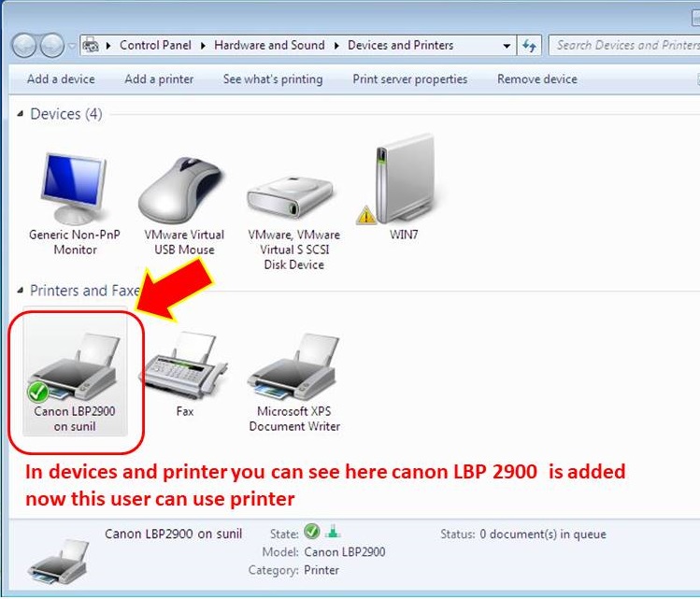Screen dimensions: 700x599
Task: Click the Category value Printer
Action: click(x=321, y=570)
